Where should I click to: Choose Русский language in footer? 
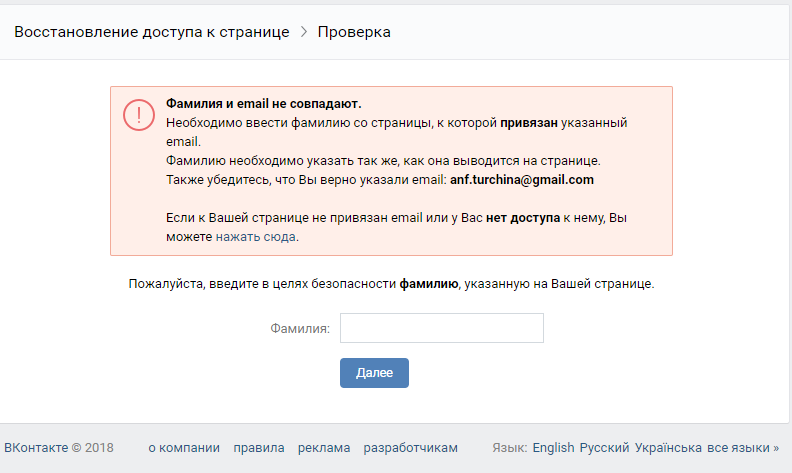[x=604, y=448]
